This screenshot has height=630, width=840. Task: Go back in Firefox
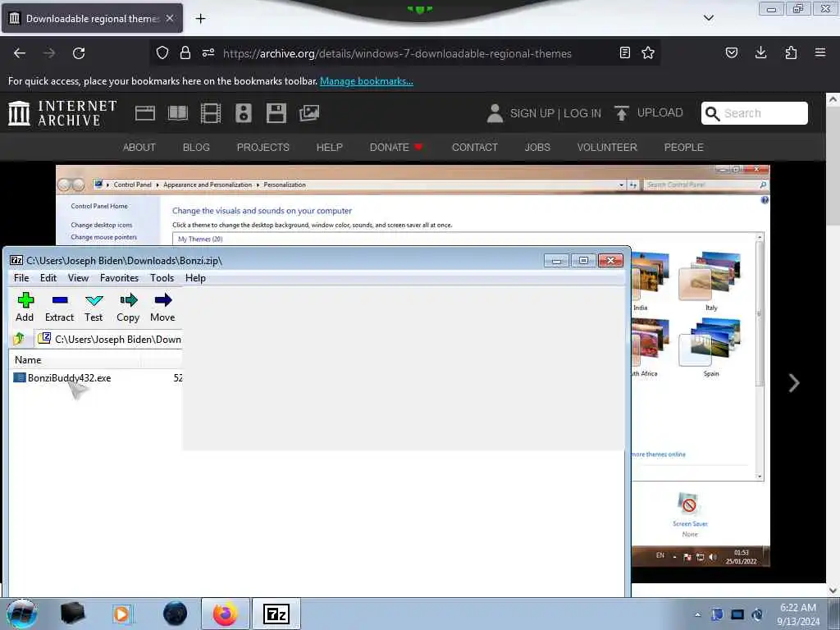click(x=20, y=53)
